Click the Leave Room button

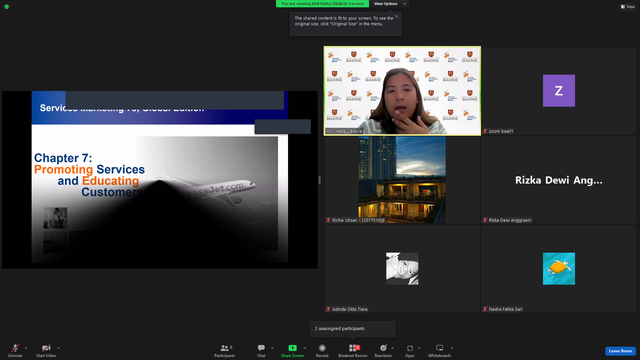[x=620, y=351]
